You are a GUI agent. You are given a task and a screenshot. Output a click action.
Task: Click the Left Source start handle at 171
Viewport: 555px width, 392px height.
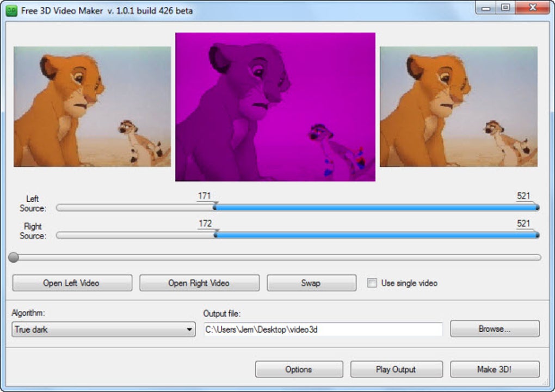coord(215,207)
